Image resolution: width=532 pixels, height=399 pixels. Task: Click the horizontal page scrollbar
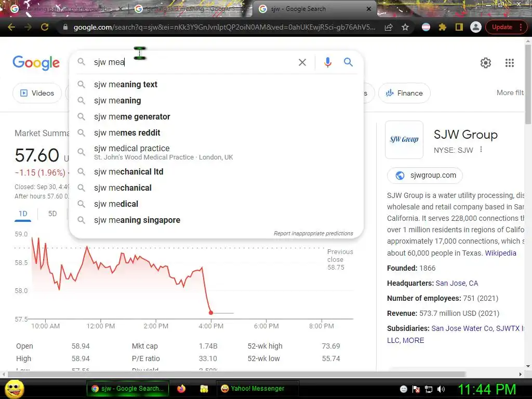pyautogui.click(x=236, y=374)
